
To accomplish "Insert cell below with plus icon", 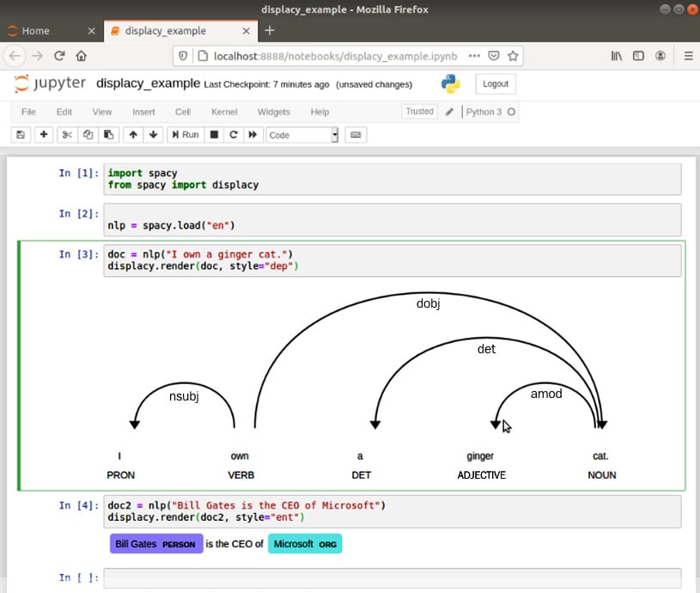I will [44, 135].
